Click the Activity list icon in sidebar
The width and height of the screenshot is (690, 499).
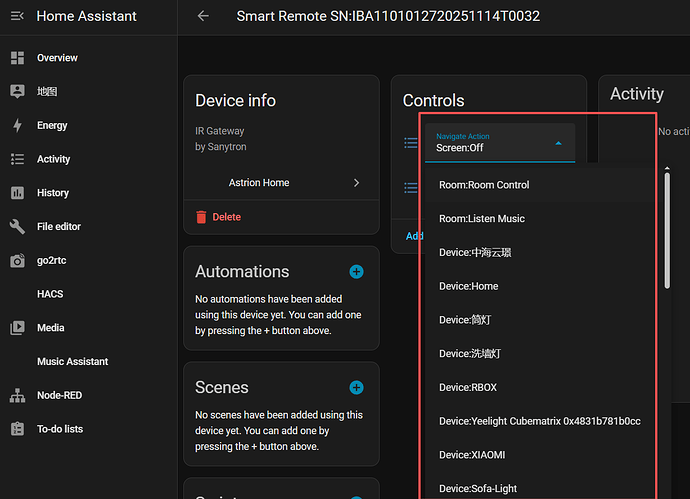pos(18,159)
